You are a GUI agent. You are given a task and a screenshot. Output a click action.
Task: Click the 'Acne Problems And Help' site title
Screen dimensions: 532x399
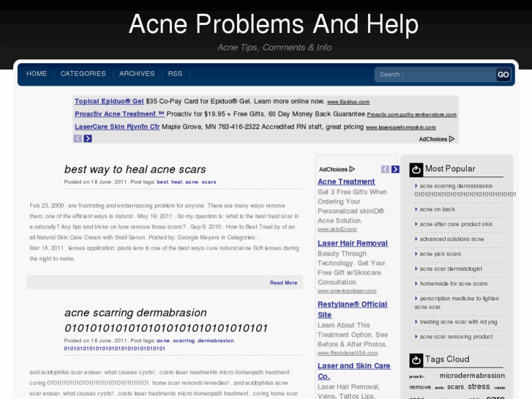(274, 24)
